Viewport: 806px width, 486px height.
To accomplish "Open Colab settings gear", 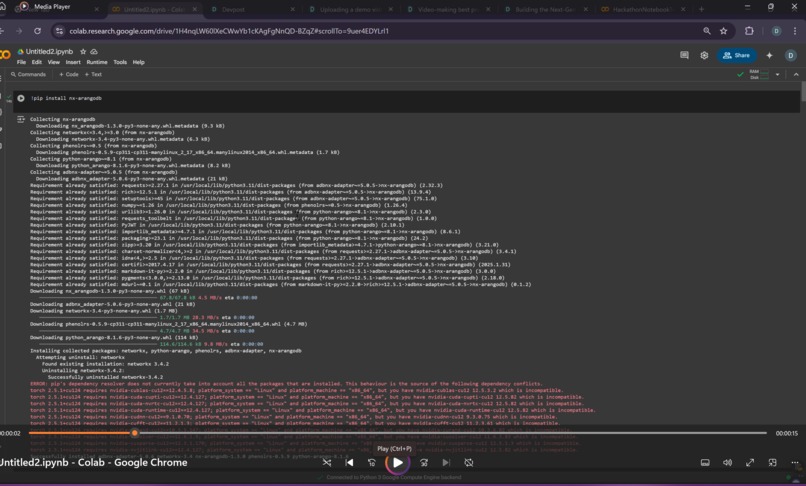I will click(x=704, y=55).
